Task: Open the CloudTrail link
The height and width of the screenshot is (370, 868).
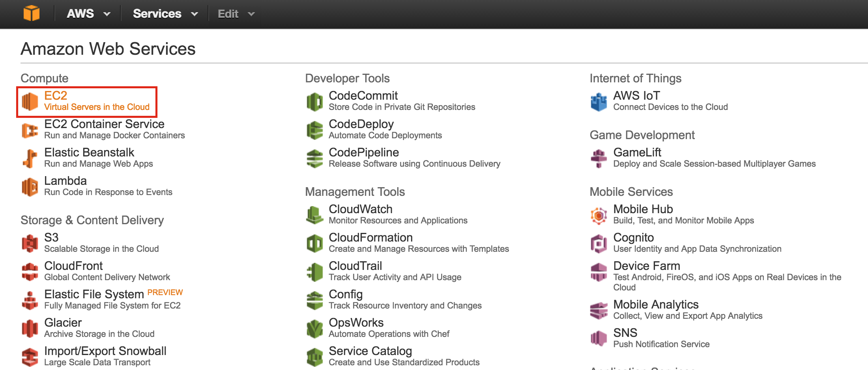Action: [355, 266]
